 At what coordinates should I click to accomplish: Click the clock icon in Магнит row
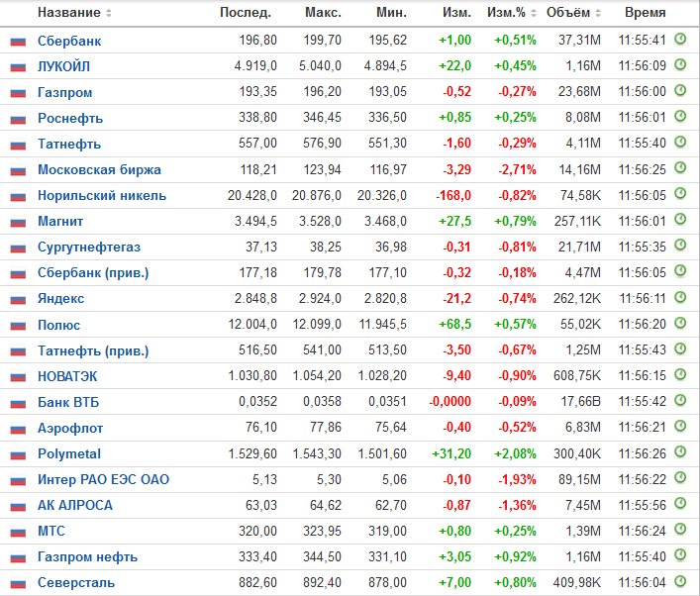pos(680,220)
